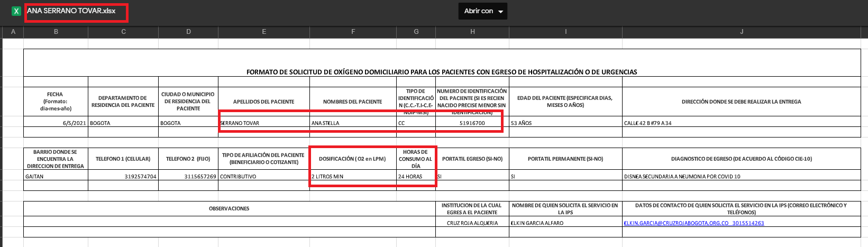Click the FECHA header cell
Image resolution: width=868 pixels, height=247 pixels.
point(56,102)
